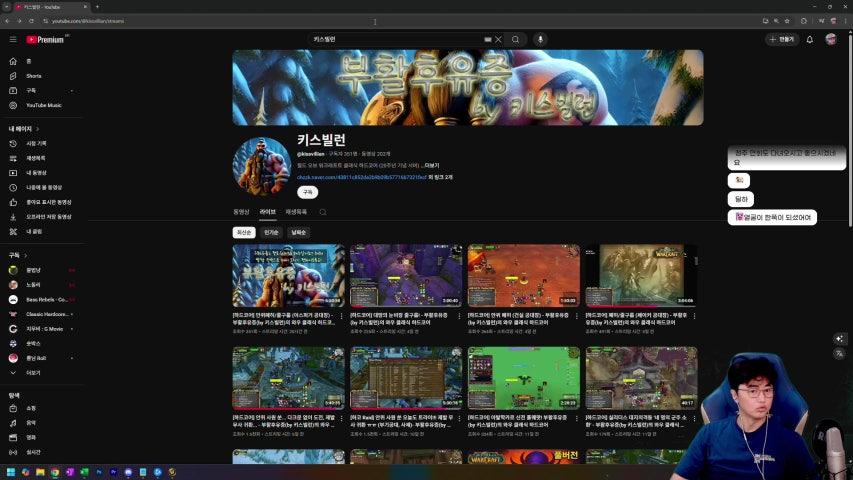Screen dimensions: 853x480
Task: Open the hamburger guide menu
Action: 13,39
